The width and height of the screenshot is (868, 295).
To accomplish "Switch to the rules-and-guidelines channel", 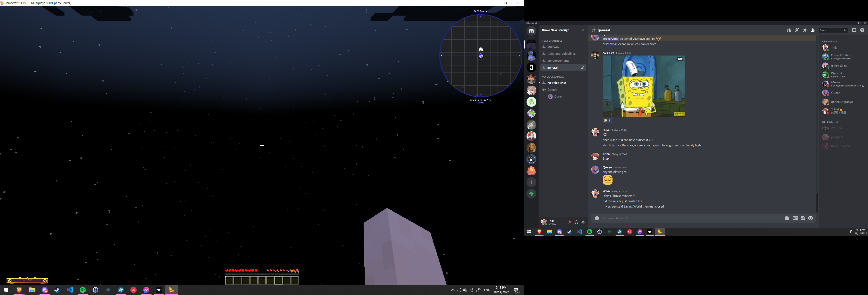I will 563,54.
